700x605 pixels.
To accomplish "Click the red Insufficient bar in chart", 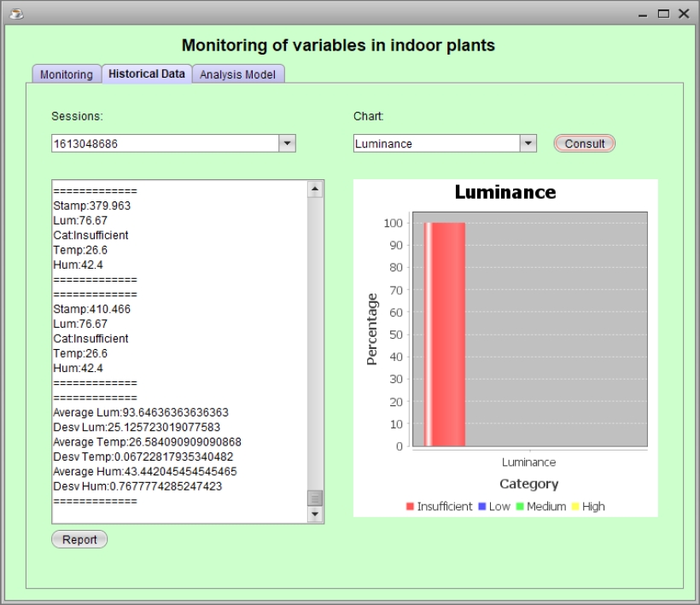I will (446, 334).
